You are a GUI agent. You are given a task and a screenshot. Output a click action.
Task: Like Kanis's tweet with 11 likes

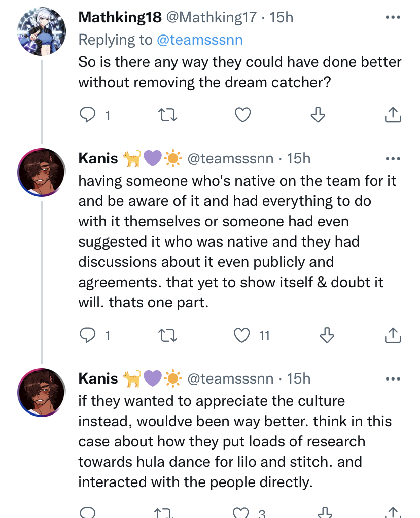242,335
